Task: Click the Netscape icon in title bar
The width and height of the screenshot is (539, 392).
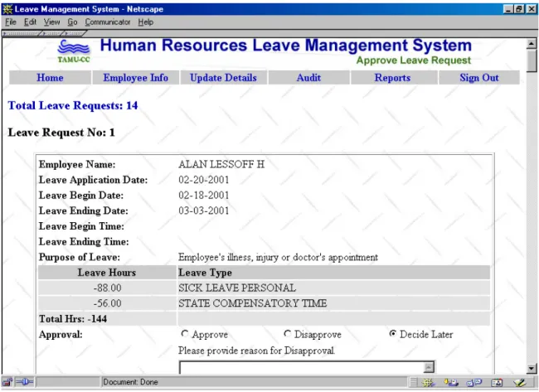Action: tap(7, 9)
